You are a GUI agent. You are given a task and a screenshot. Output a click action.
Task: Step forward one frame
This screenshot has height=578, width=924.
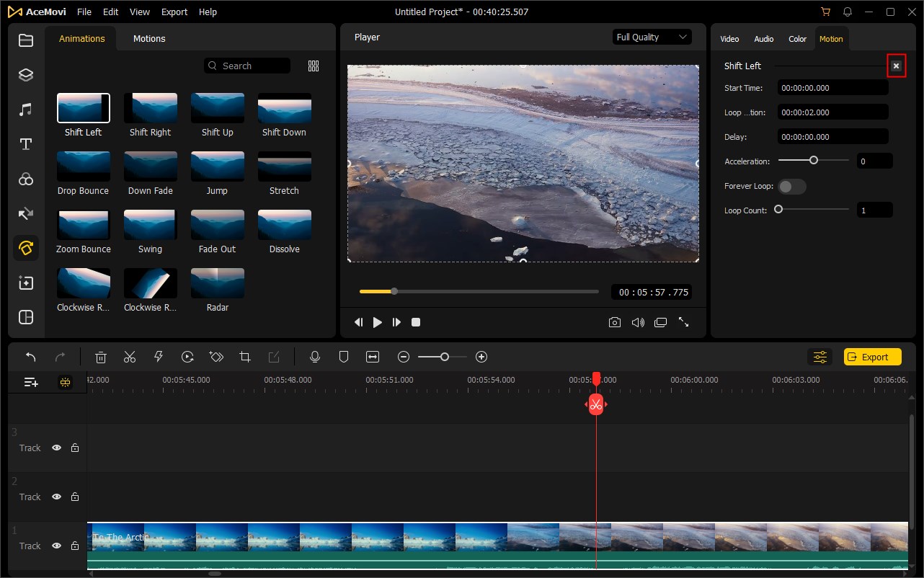click(x=396, y=323)
